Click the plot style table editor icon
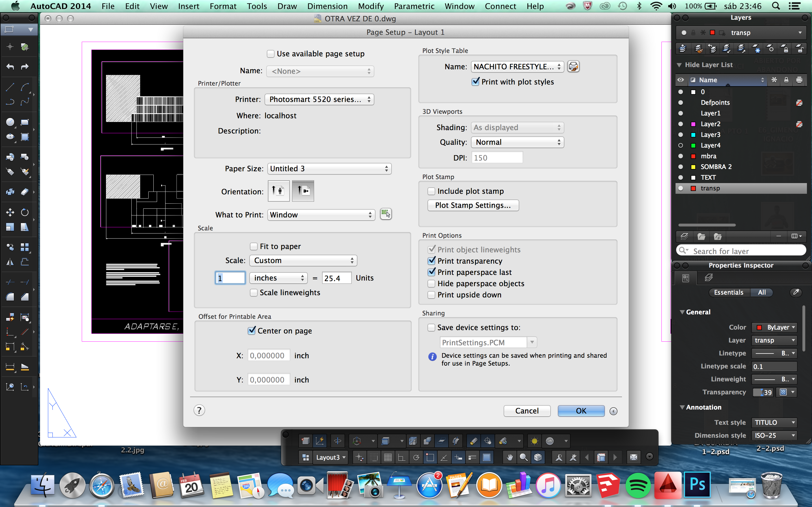This screenshot has height=507, width=812. click(573, 66)
